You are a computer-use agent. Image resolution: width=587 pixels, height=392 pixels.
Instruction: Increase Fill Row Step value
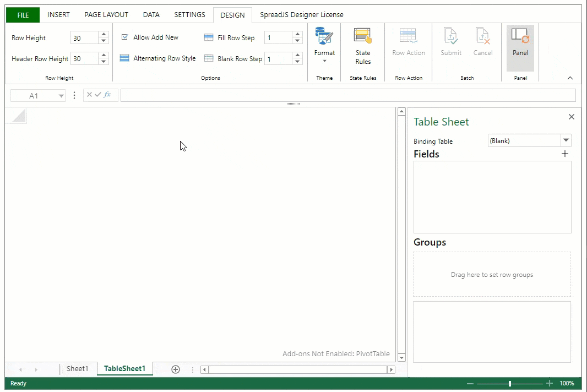click(297, 35)
